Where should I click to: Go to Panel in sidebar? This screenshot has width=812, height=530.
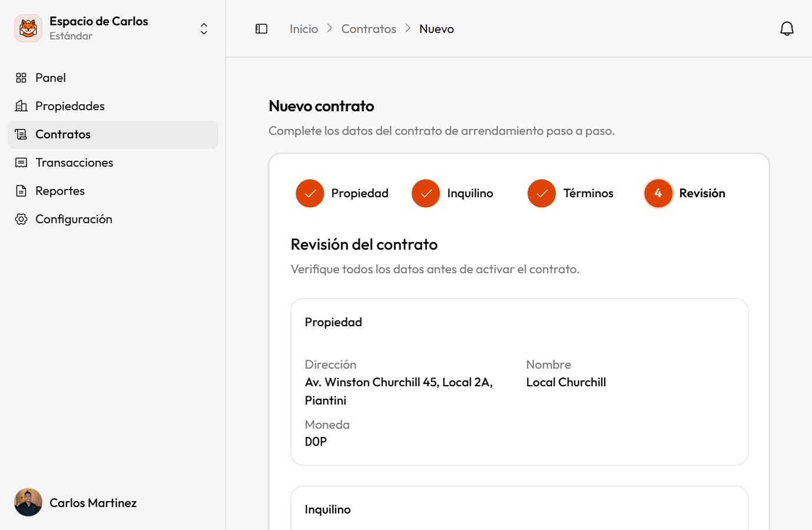point(113,78)
